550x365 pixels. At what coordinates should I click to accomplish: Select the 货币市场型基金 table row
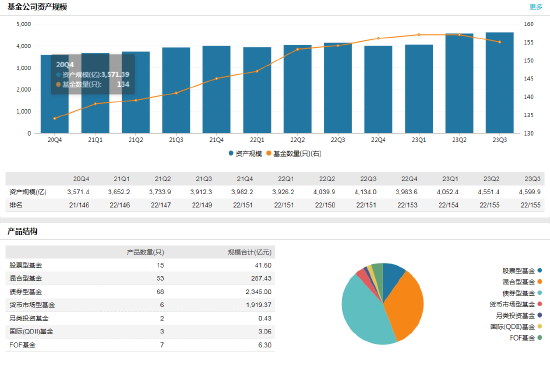coord(140,305)
